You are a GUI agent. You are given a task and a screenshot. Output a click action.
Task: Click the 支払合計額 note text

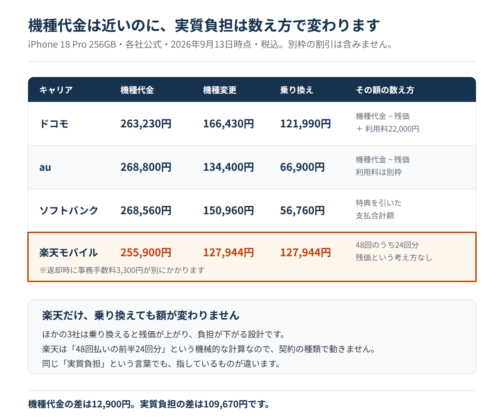click(x=375, y=216)
